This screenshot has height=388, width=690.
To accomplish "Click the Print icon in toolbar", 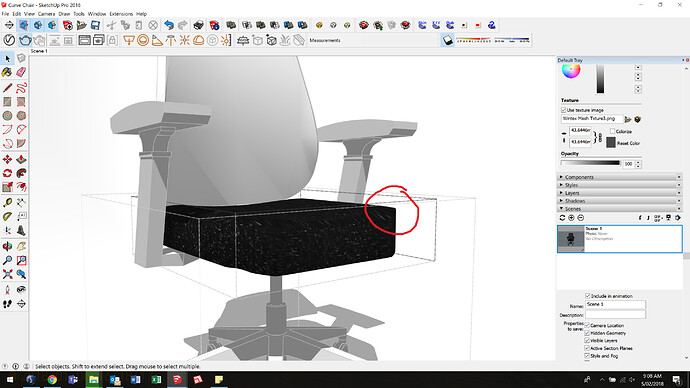I will [x=198, y=25].
